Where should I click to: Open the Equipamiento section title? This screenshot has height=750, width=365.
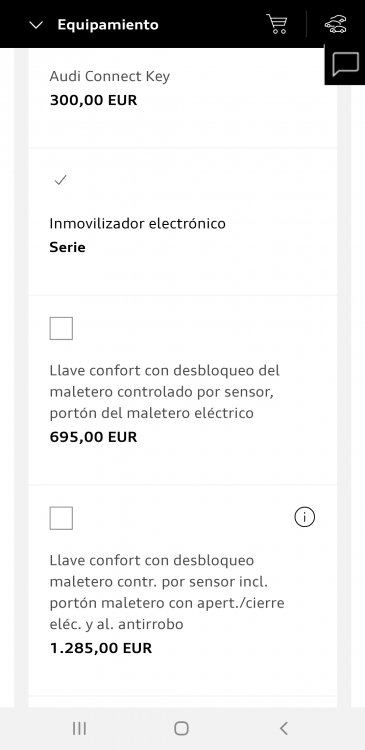tap(108, 24)
